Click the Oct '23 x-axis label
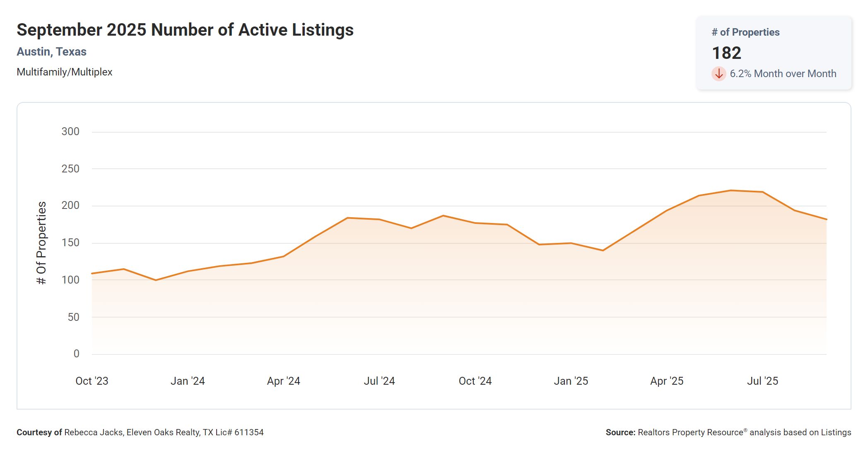 92,381
